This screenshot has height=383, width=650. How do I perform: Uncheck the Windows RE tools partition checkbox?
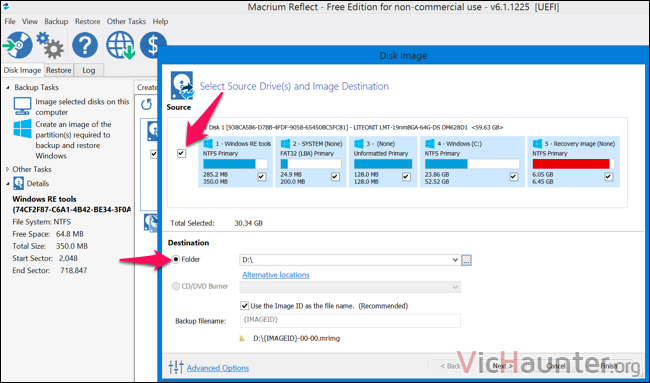pyautogui.click(x=262, y=177)
